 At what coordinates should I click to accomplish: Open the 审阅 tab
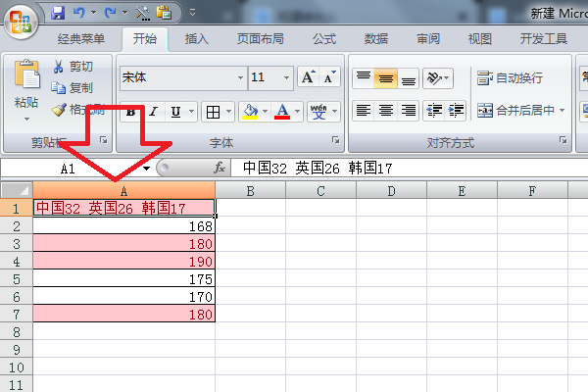[x=428, y=38]
